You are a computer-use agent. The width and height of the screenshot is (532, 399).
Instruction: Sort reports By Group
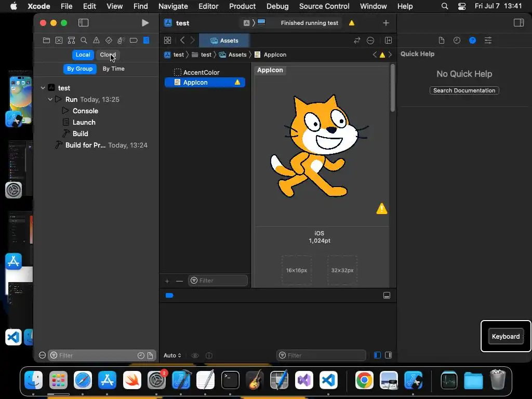(x=79, y=69)
